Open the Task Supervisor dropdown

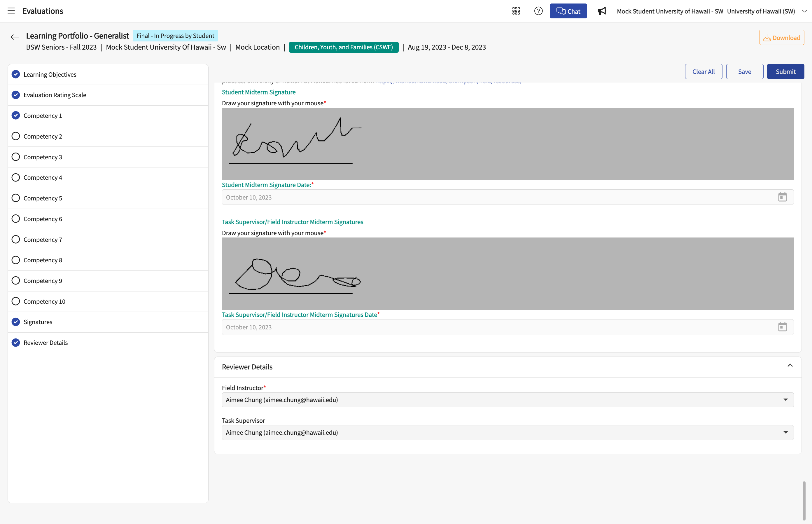(508, 432)
